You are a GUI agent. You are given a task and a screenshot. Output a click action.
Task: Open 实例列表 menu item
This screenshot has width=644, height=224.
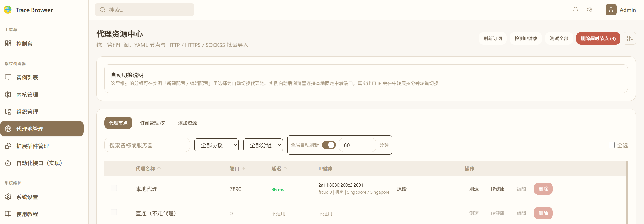point(42,77)
